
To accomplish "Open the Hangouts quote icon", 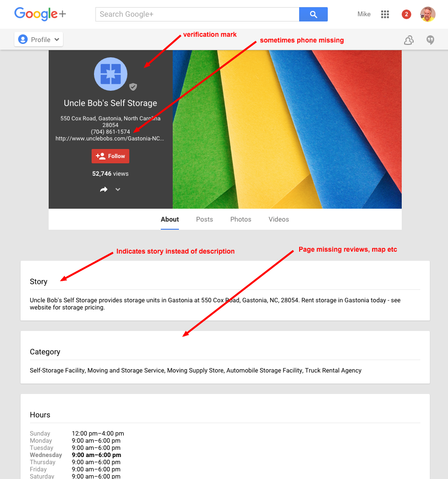I will 430,40.
